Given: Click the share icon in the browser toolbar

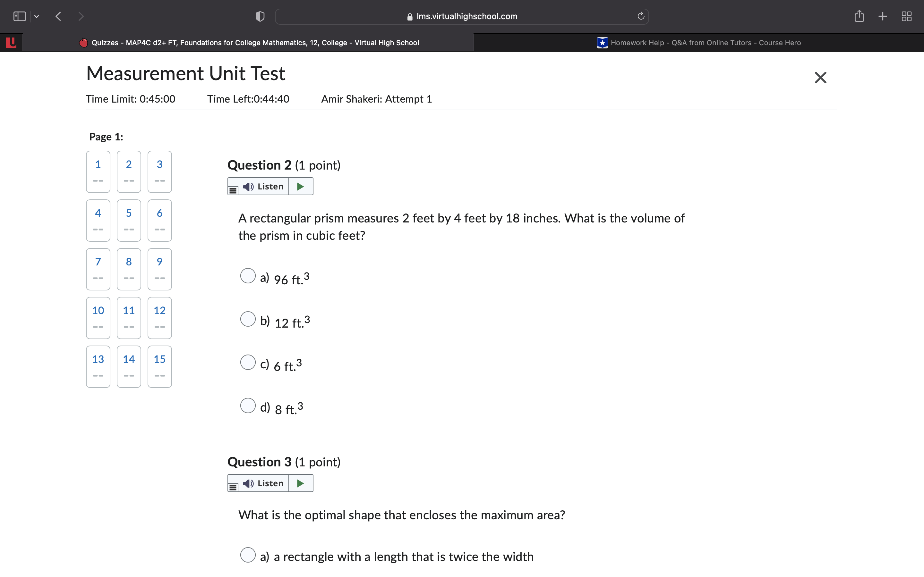Looking at the screenshot, I should point(860,16).
